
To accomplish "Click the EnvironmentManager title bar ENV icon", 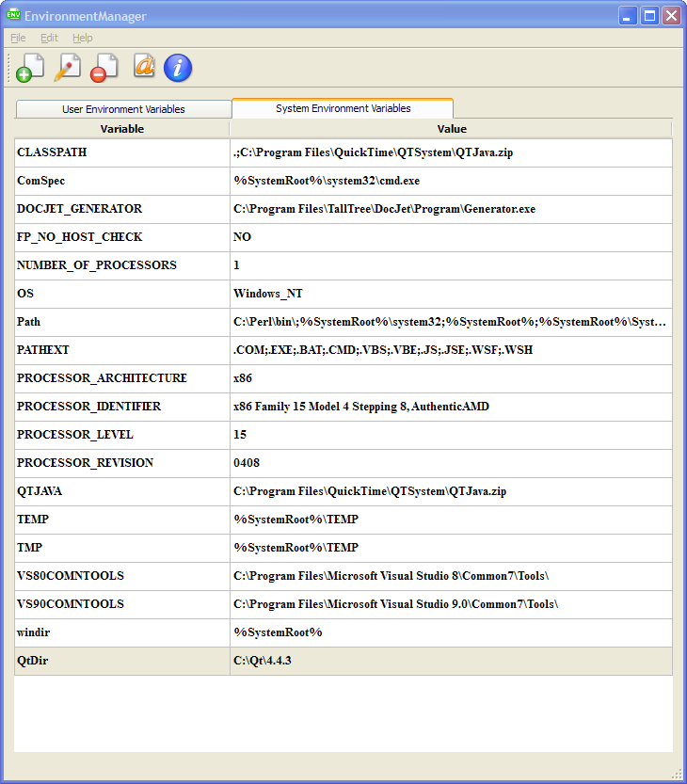I will tap(13, 15).
